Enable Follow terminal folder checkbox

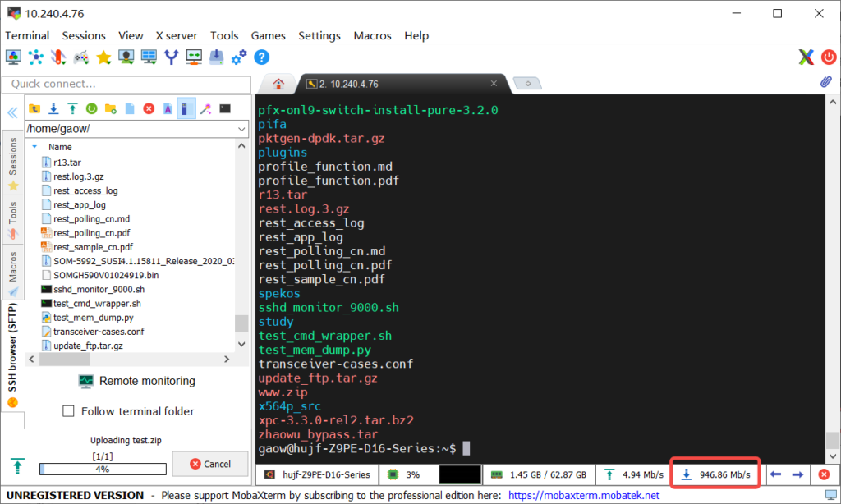pyautogui.click(x=69, y=411)
